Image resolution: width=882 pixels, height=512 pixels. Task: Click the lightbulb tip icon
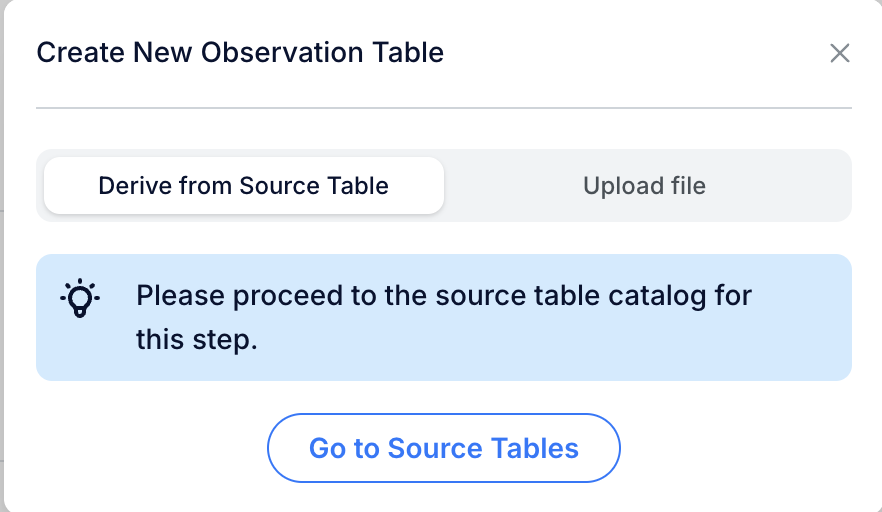[x=80, y=298]
